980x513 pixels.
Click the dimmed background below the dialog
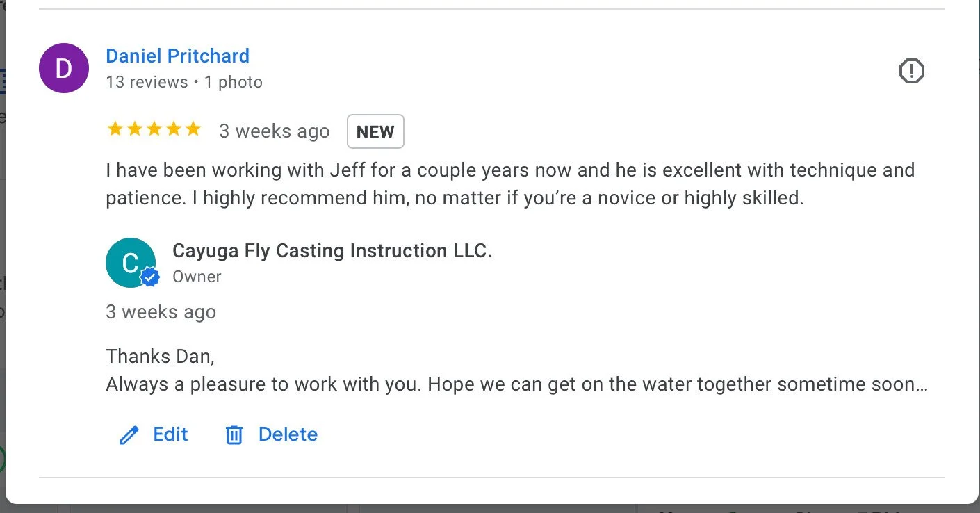487,509
